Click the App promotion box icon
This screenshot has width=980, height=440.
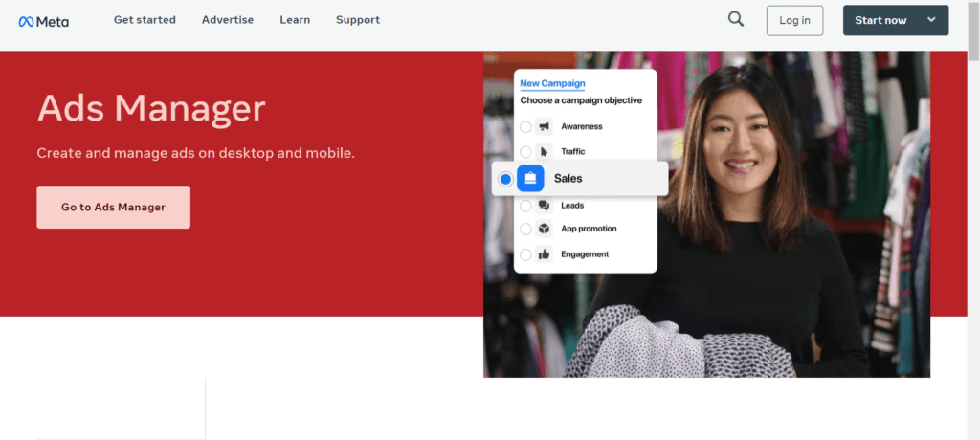pos(544,229)
